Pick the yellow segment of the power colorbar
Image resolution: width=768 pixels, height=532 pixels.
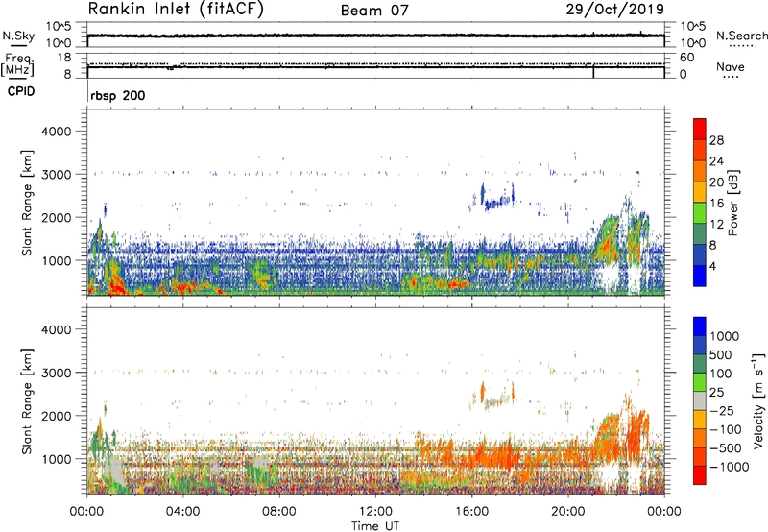[700, 192]
